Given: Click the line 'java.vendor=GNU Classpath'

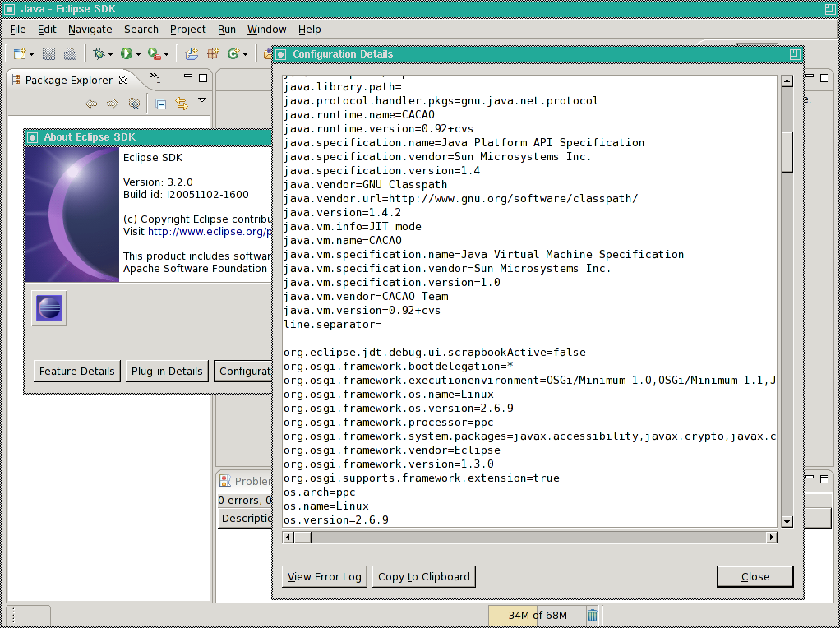Looking at the screenshot, I should [366, 185].
